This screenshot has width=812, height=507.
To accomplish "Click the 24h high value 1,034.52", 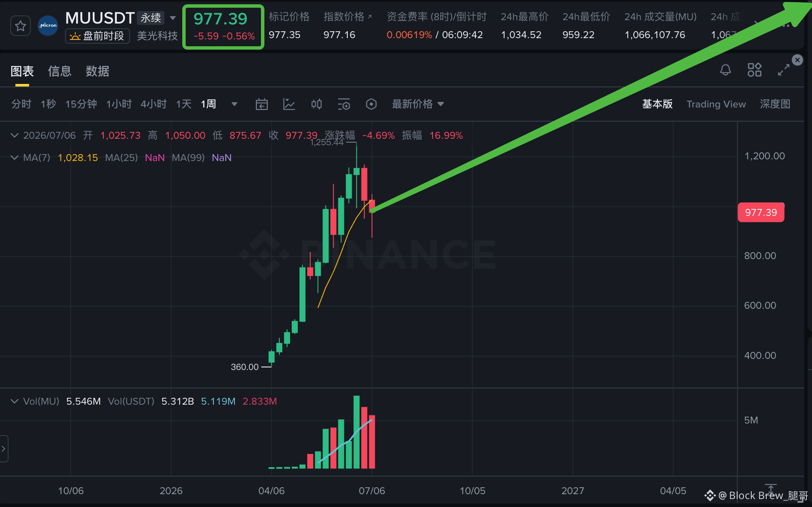I will point(521,35).
